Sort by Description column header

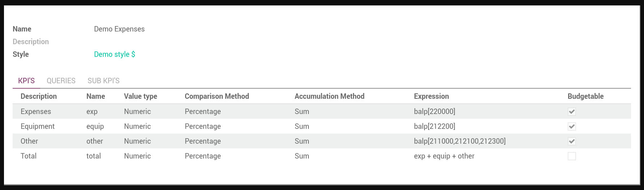(39, 96)
